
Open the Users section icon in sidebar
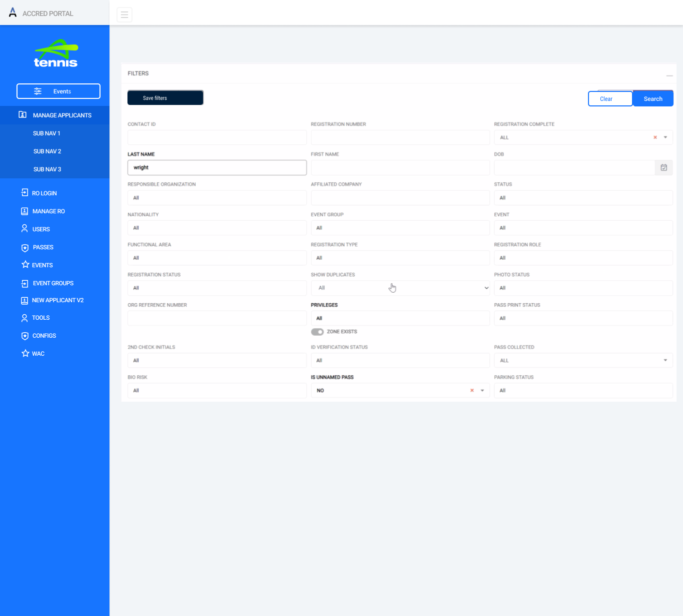[x=24, y=229]
